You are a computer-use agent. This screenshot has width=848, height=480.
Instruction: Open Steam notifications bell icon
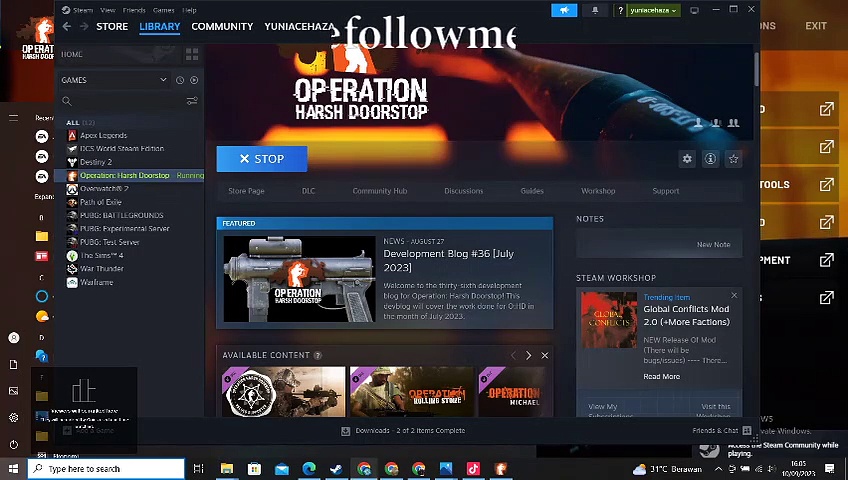[595, 10]
